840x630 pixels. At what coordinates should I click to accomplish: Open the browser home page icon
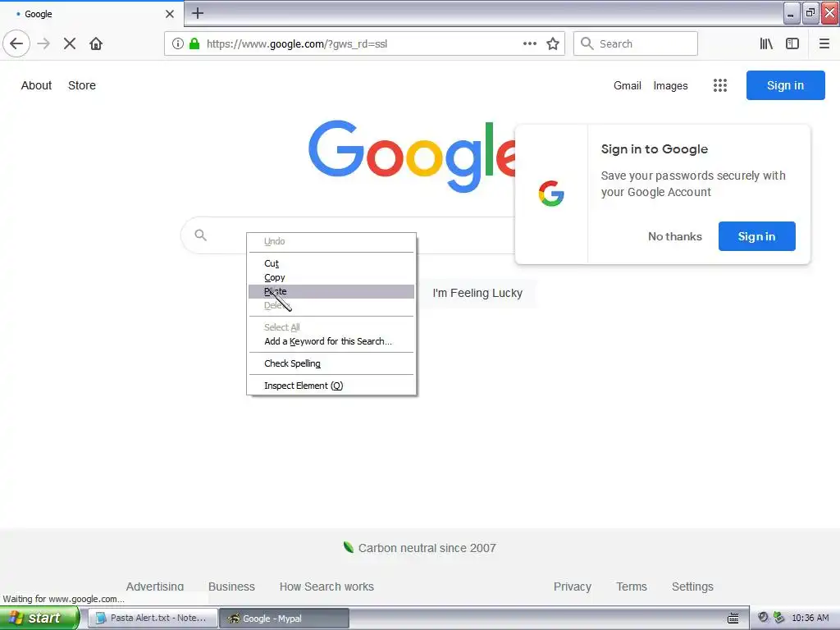click(96, 43)
